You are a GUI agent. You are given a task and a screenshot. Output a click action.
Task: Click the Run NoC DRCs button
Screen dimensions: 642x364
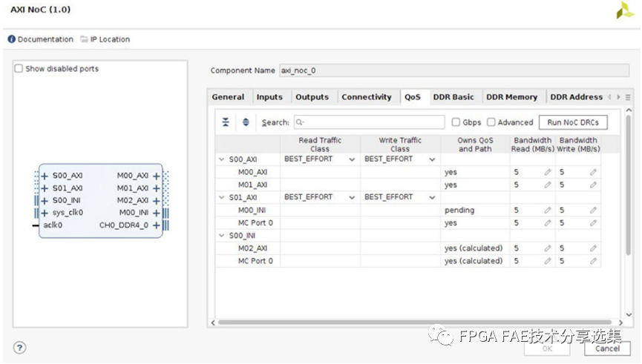tap(573, 122)
